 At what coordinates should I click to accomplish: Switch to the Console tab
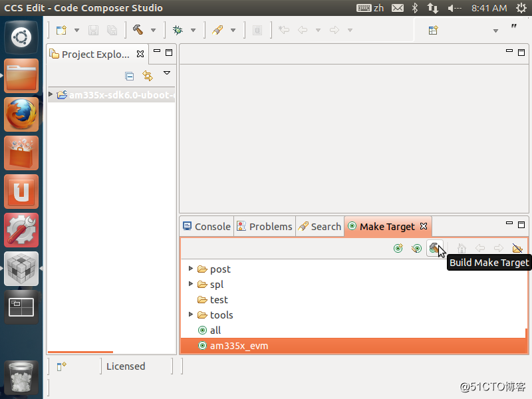[x=207, y=226]
